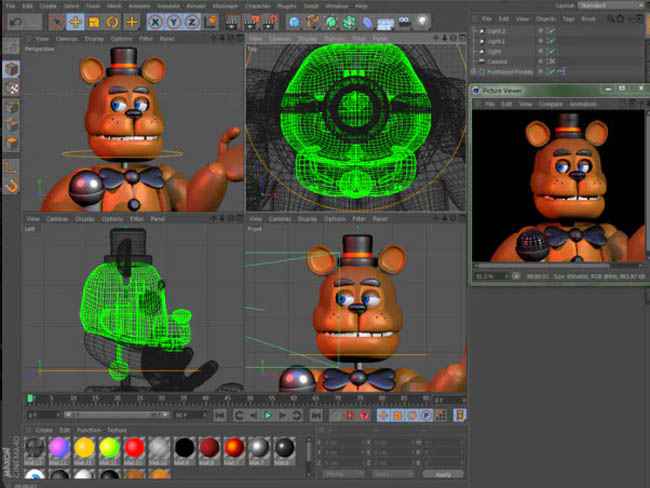This screenshot has width=650, height=488.
Task: Toggle Y axis lock
Action: (174, 22)
